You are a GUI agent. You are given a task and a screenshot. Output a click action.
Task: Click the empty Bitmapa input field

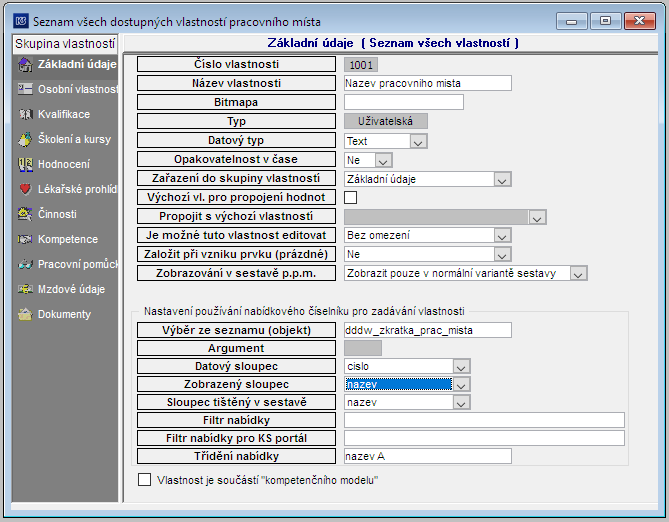404,102
